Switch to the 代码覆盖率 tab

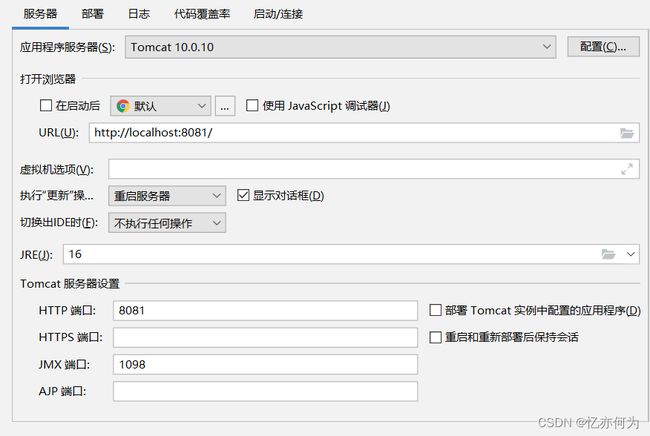(x=202, y=14)
